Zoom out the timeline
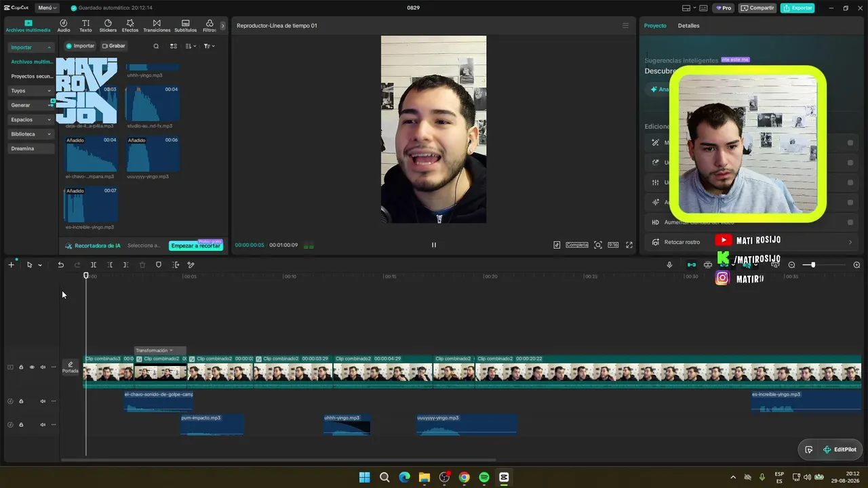The image size is (868, 488). [x=791, y=265]
